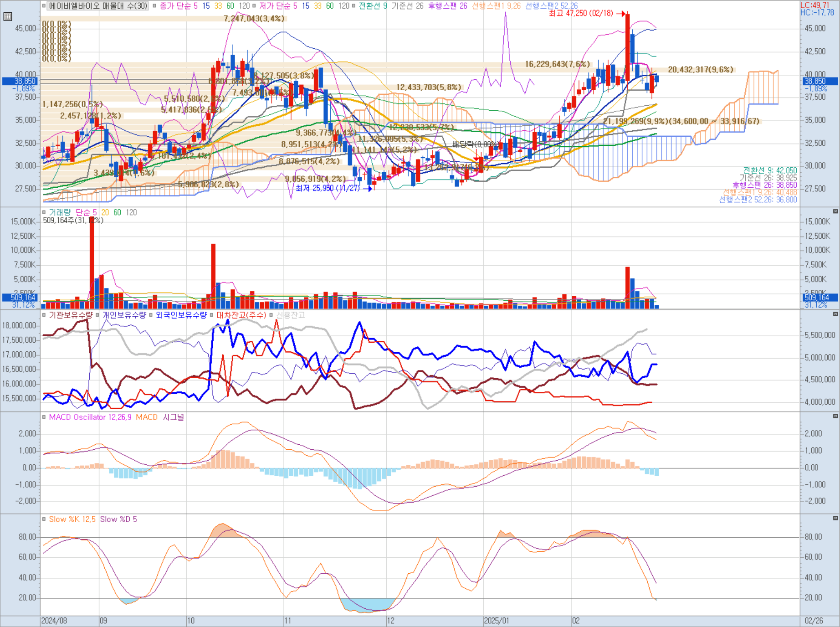Screen dimensions: 840x627
Task: Click the 신용잔고 series label
Action: point(291,315)
